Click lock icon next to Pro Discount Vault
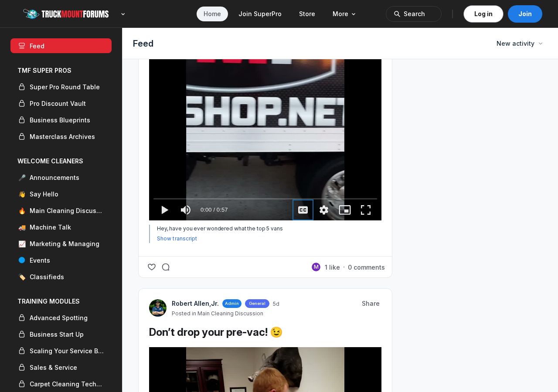Screen dimensions: 558x392 [x=21, y=104]
